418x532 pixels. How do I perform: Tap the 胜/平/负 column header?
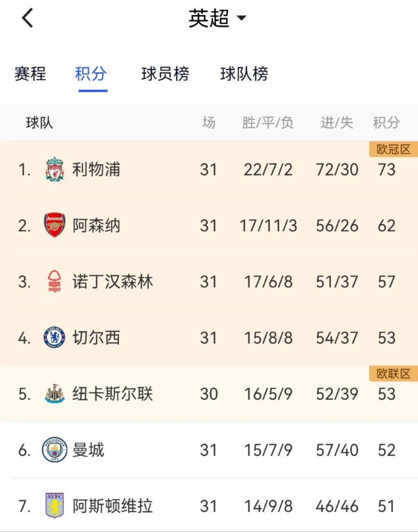point(268,123)
